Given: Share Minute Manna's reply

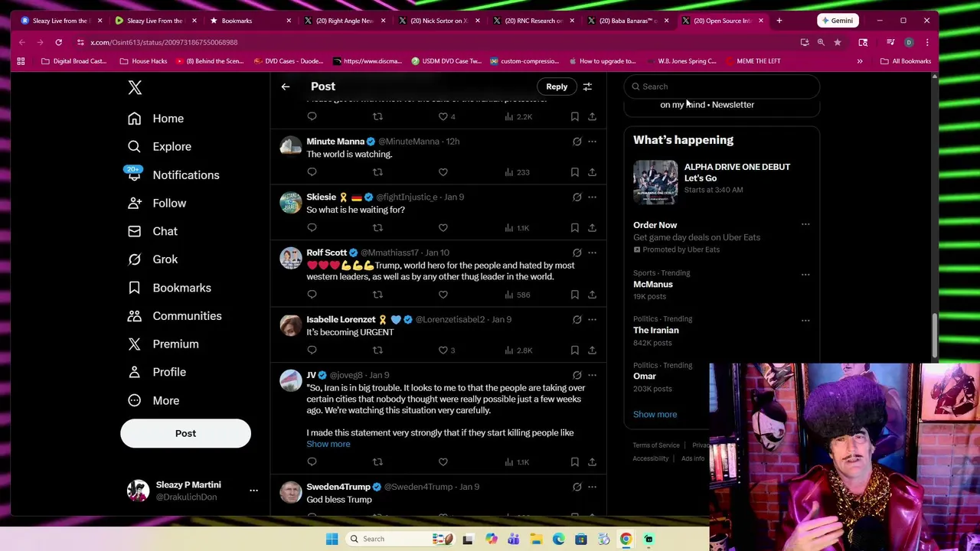Looking at the screenshot, I should pyautogui.click(x=592, y=172).
